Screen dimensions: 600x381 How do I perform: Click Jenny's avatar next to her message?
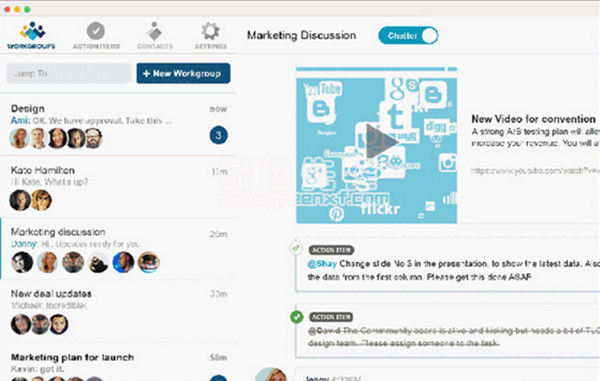click(x=271, y=375)
